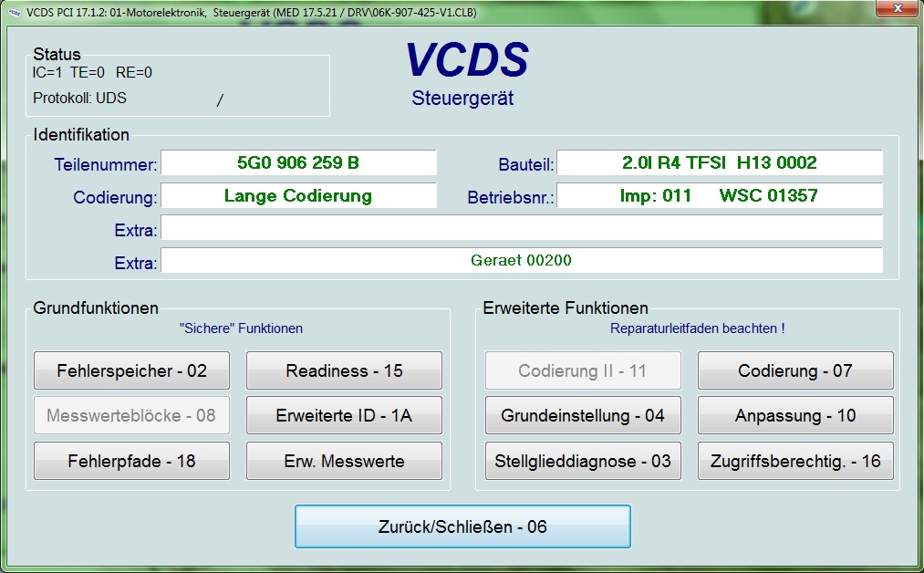This screenshot has width=924, height=573.
Task: Open Anpassung - 10 adaptation
Action: 795,416
